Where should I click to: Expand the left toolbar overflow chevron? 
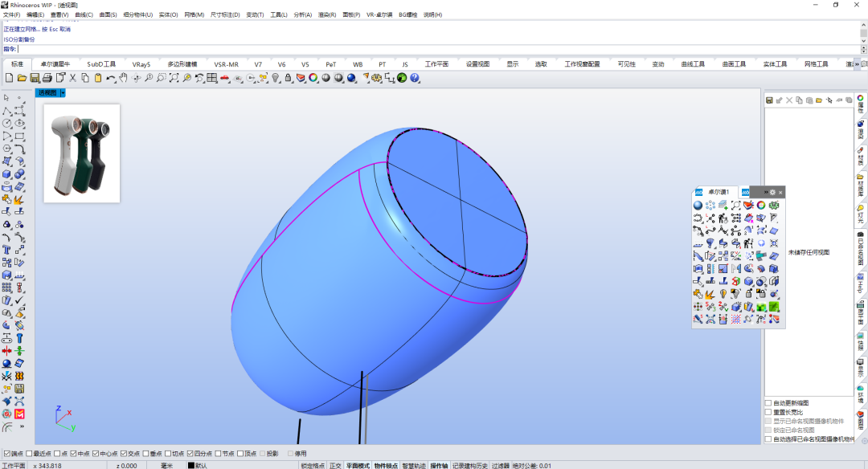(23, 427)
